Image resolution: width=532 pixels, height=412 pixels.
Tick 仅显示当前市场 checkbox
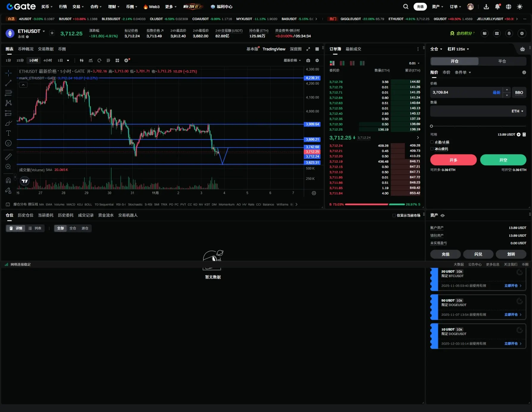[x=394, y=216]
